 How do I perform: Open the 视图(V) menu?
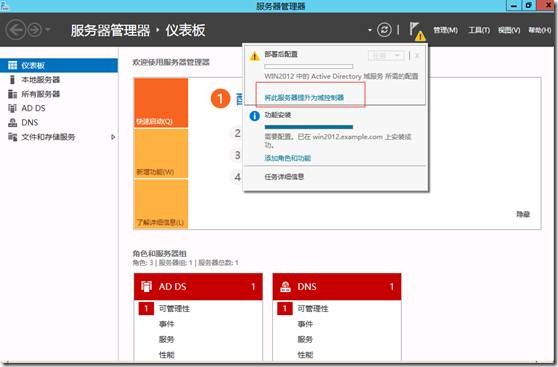(x=509, y=30)
